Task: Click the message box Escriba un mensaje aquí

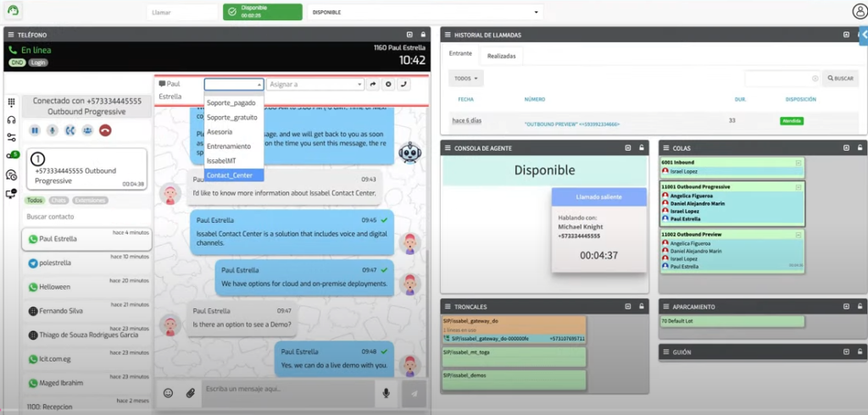Action: click(x=288, y=393)
